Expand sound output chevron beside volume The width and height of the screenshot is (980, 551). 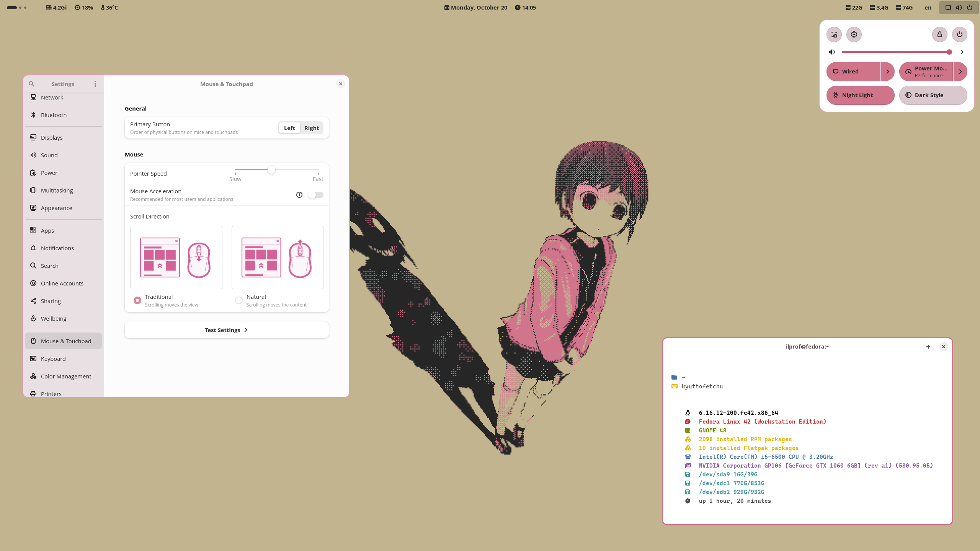[x=962, y=52]
